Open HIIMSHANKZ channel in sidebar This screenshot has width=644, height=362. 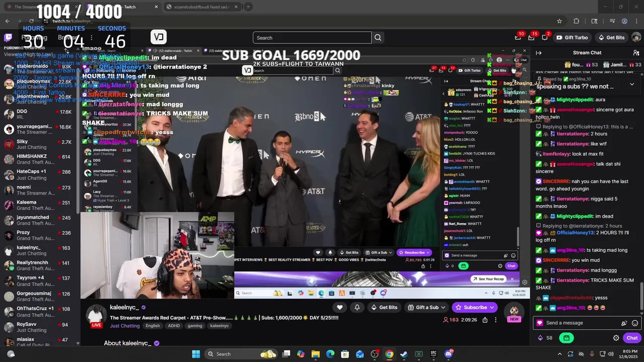pos(40,159)
